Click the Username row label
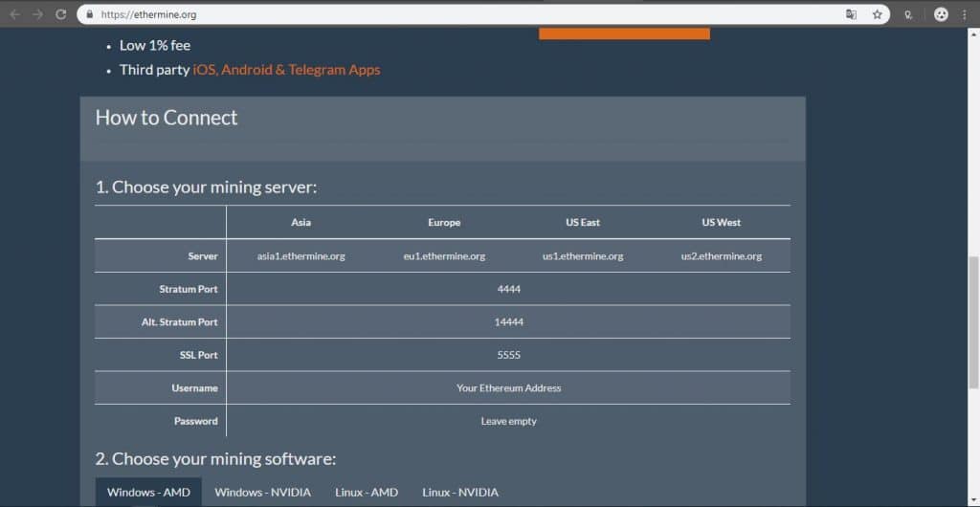The image size is (980, 507). (194, 387)
